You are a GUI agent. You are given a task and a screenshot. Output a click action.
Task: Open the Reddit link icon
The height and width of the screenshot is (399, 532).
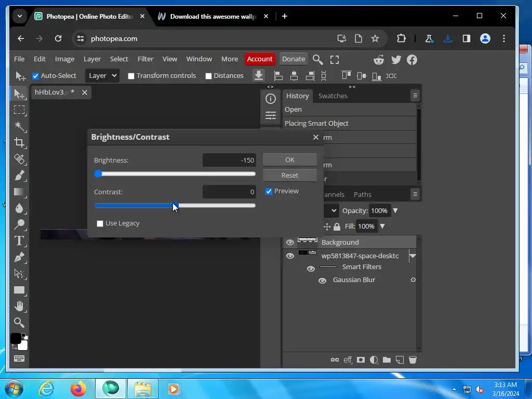[379, 60]
